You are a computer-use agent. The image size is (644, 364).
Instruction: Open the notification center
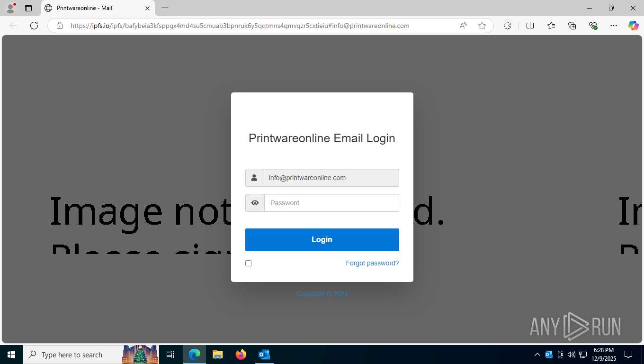pos(628,355)
